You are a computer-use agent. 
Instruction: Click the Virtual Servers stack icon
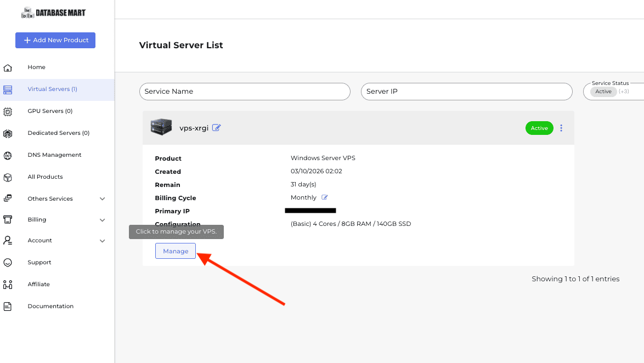point(8,89)
